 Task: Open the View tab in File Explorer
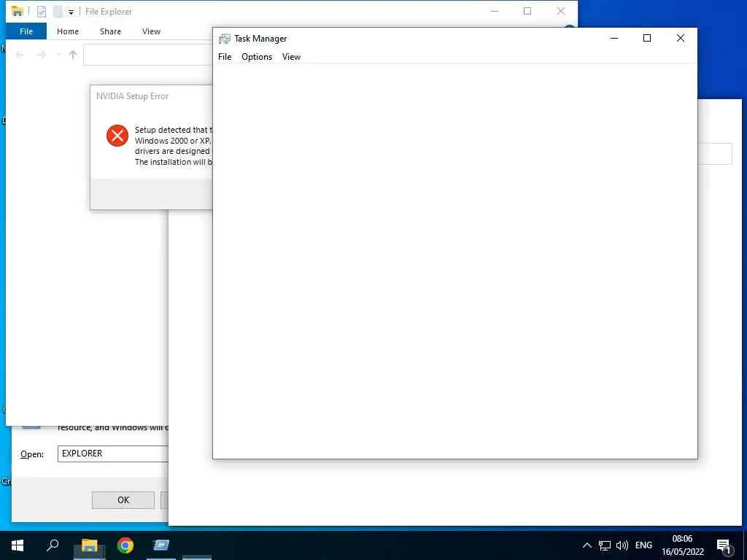(151, 31)
